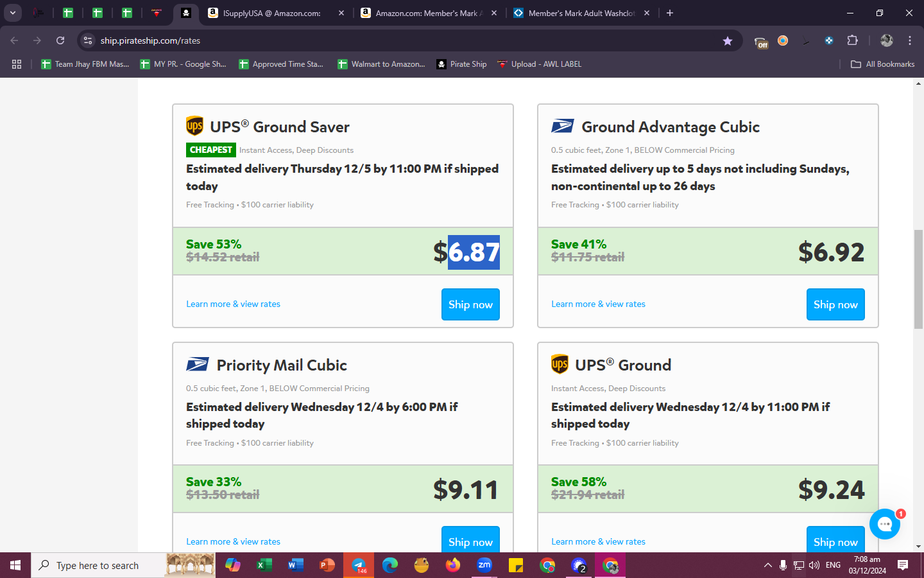The image size is (924, 578).
Task: Open Microsoft Edge from the taskbar
Action: pyautogui.click(x=389, y=565)
